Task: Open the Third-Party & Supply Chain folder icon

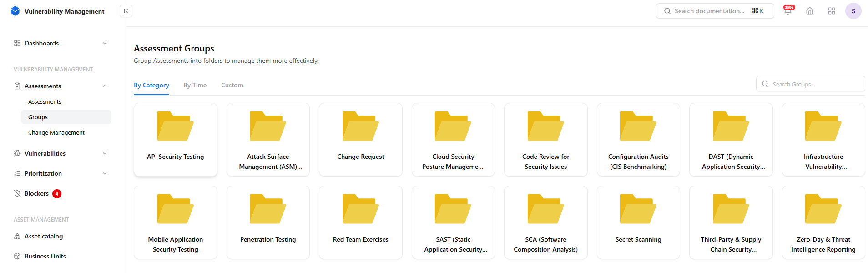Action: (731, 209)
